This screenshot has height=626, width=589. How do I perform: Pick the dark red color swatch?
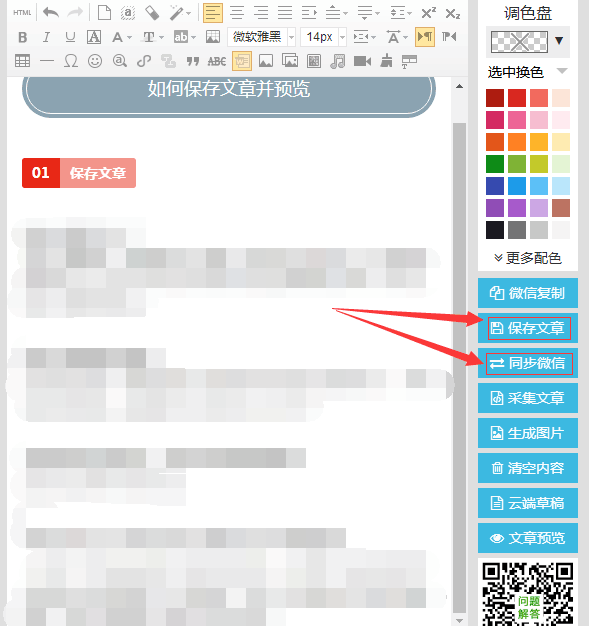click(495, 98)
